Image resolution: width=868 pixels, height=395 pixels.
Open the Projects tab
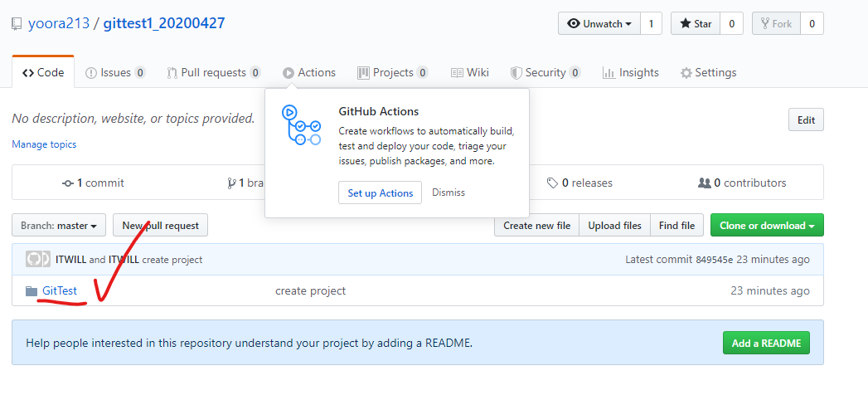(x=392, y=72)
